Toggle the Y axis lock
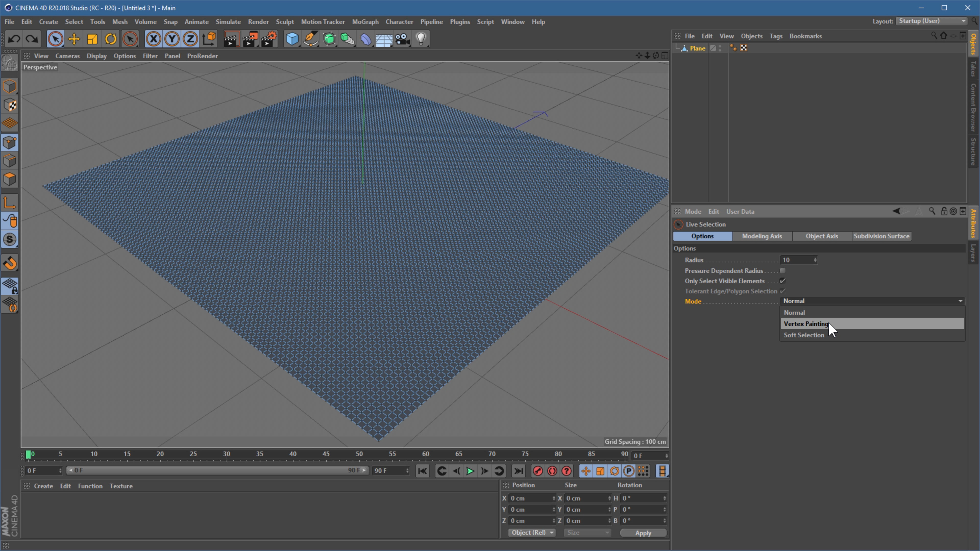 tap(172, 39)
